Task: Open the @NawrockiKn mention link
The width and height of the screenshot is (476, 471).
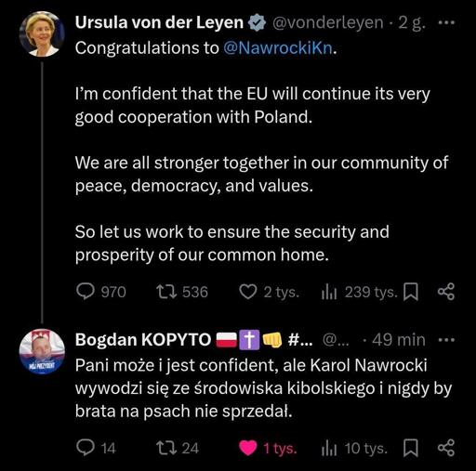Action: click(x=278, y=48)
